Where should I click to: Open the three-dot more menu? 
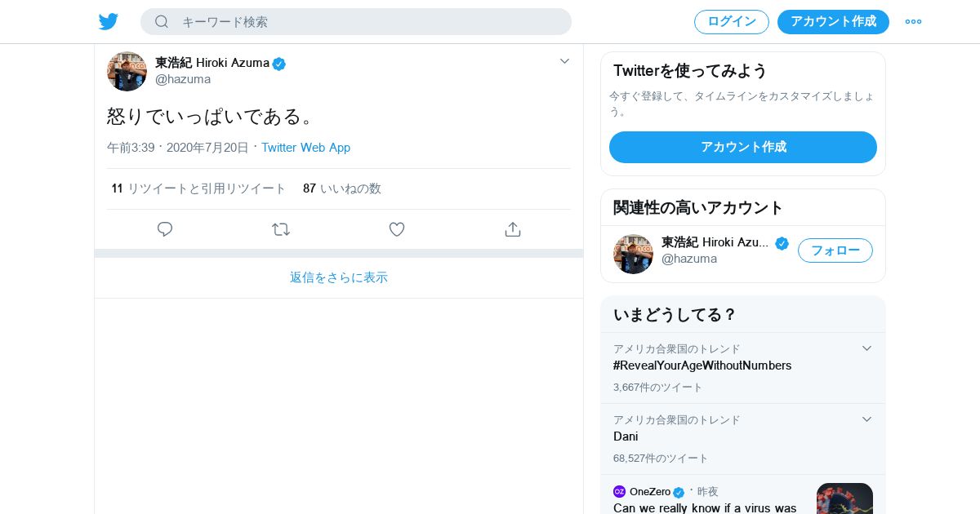pyautogui.click(x=913, y=22)
